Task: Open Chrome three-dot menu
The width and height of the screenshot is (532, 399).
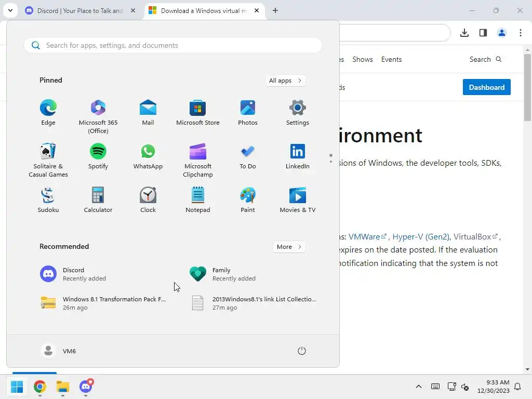Action: 521,33
